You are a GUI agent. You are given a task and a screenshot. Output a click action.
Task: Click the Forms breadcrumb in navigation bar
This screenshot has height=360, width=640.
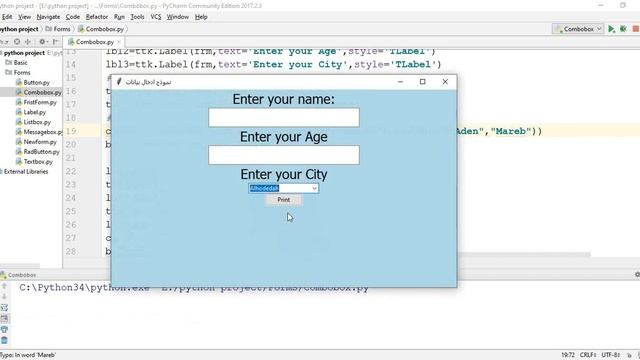click(x=58, y=29)
